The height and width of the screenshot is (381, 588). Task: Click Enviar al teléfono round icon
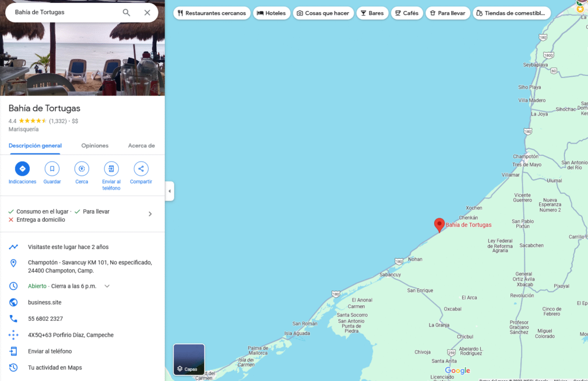111,169
